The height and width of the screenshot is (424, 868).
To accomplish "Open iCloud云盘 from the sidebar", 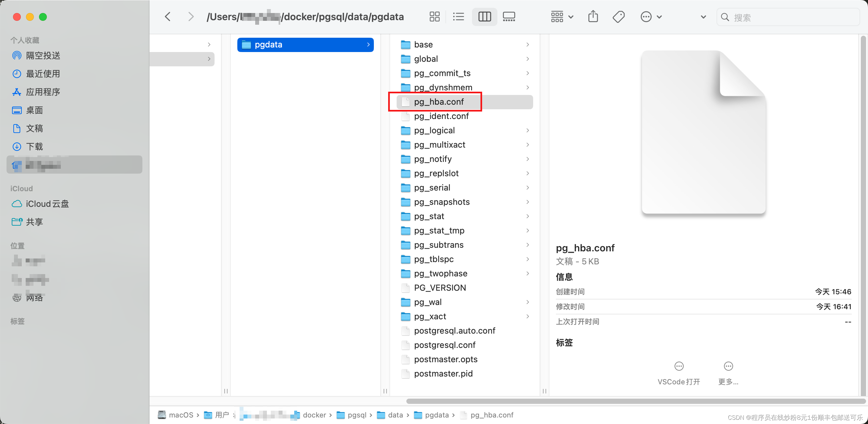I will [47, 204].
